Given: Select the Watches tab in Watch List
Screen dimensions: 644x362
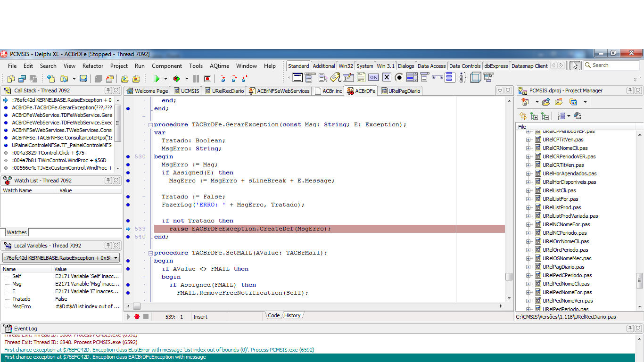Looking at the screenshot, I should (17, 232).
